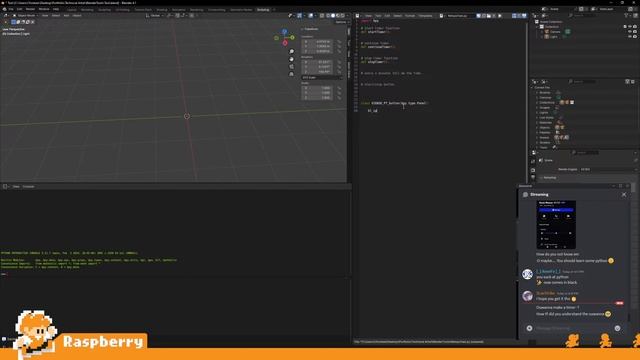This screenshot has width=640, height=360.
Task: Open a text file with folder icon
Action: click(x=489, y=16)
